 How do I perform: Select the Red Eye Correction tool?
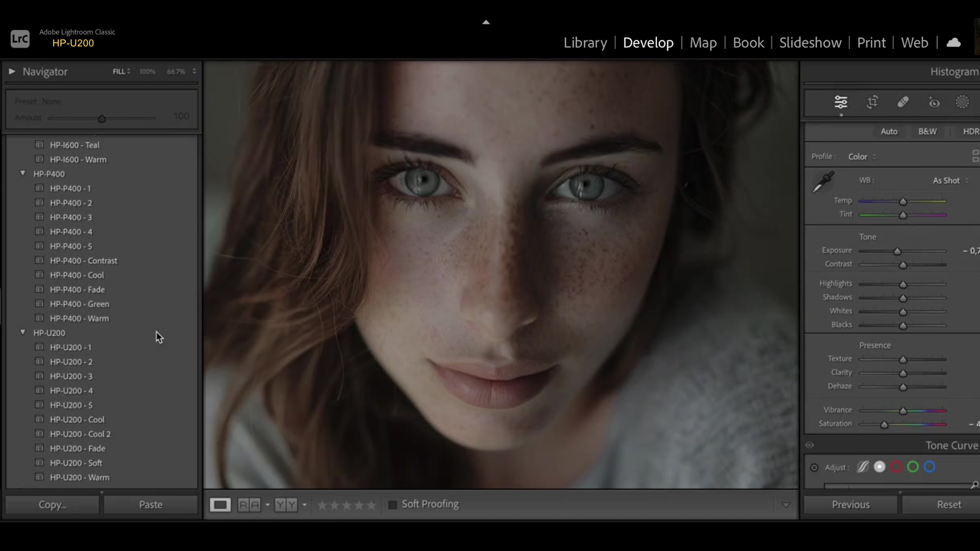pyautogui.click(x=934, y=103)
